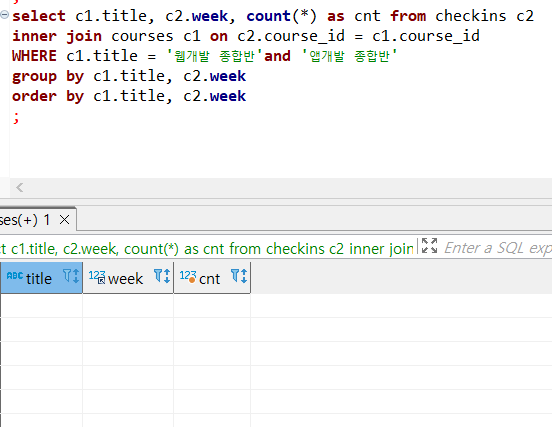
Task: Sort by cnt column arrows
Action: [244, 276]
